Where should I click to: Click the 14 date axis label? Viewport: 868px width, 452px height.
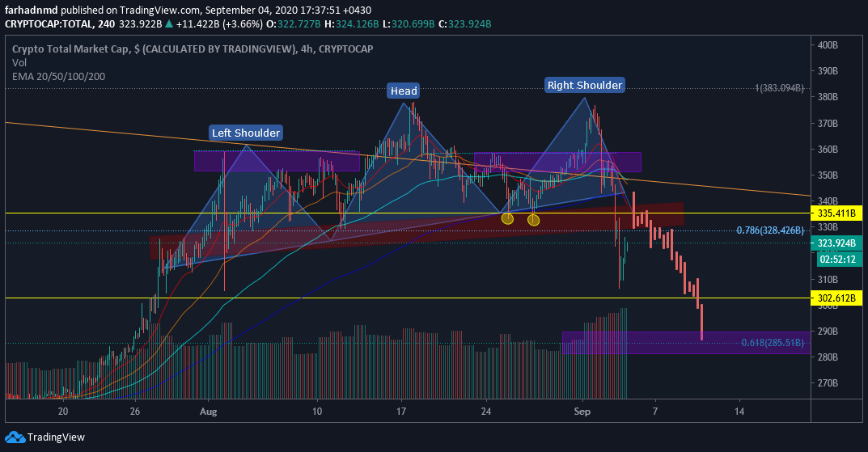739,412
